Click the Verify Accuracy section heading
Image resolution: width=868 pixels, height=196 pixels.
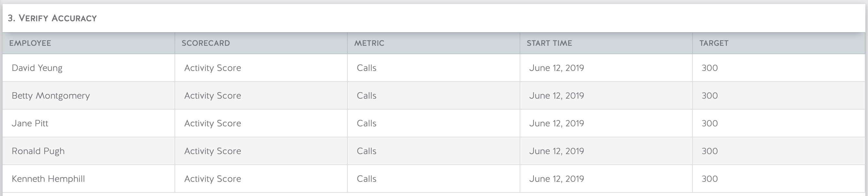pos(52,18)
